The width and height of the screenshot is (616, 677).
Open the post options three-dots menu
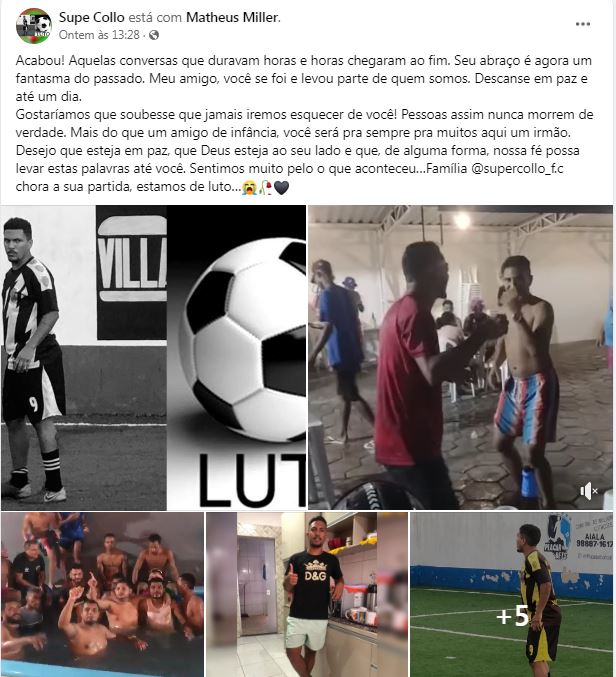click(x=582, y=24)
